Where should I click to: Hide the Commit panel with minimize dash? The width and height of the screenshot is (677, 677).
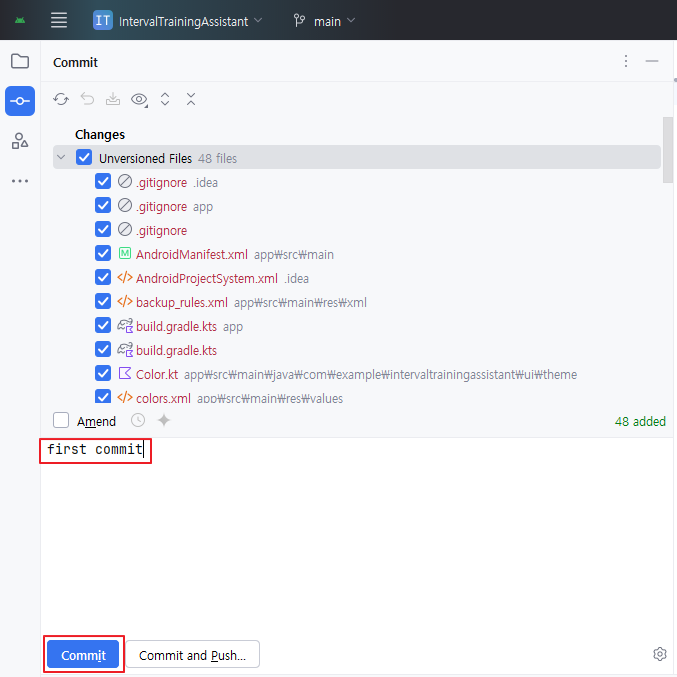click(652, 61)
